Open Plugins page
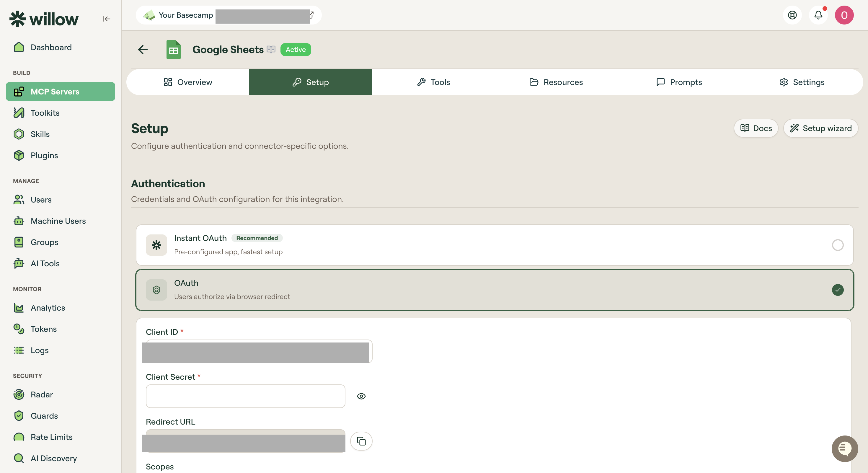868x473 pixels. click(x=61, y=155)
